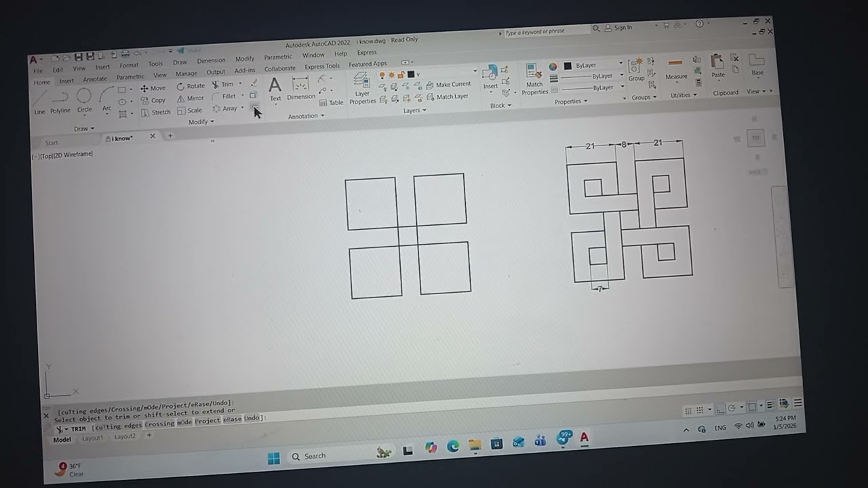Click the Stretch tool
Viewport: 868px width, 488px height.
tap(156, 113)
